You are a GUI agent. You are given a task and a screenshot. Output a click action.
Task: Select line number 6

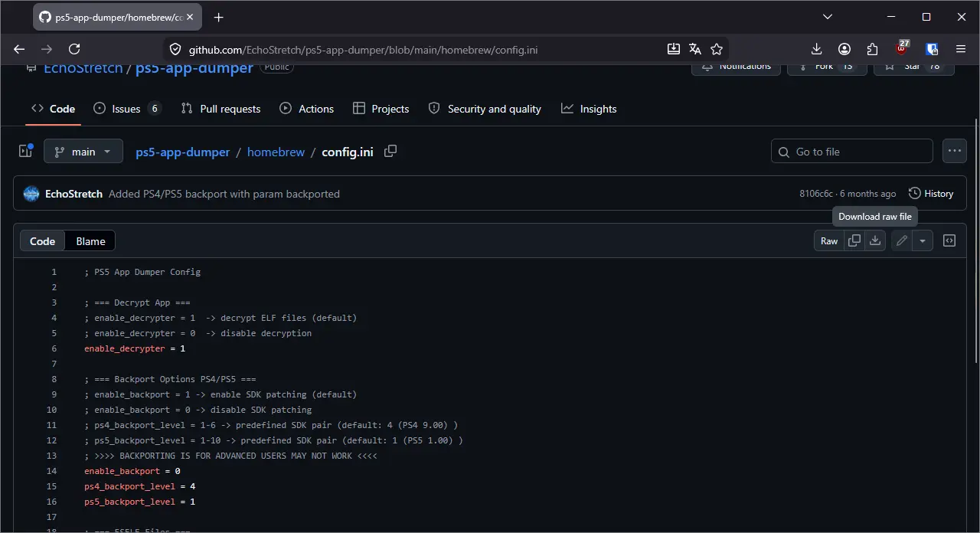[x=54, y=348]
